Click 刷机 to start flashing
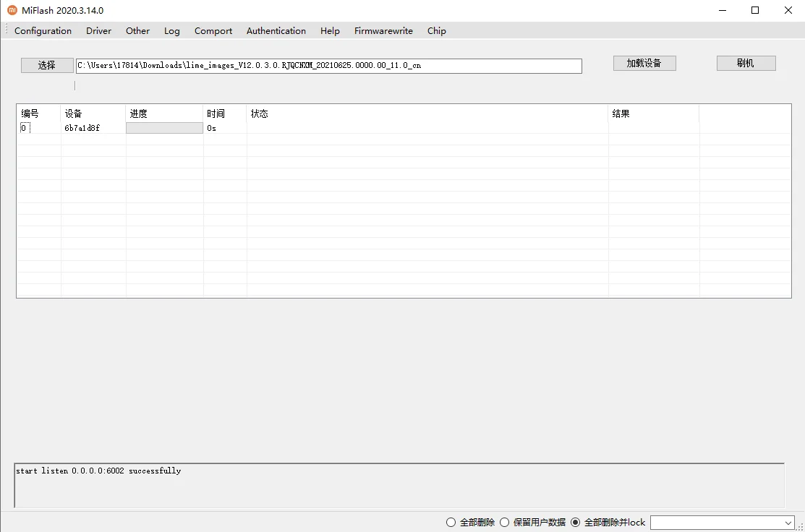 [x=746, y=63]
